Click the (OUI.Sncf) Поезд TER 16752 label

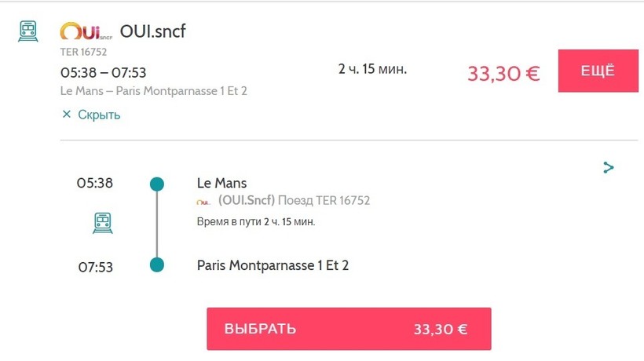click(294, 201)
